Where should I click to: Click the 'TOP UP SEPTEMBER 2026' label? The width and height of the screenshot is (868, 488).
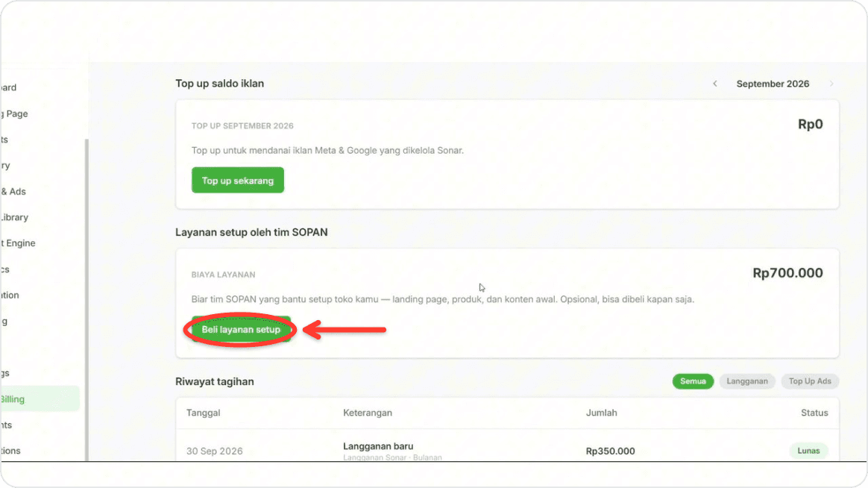click(242, 126)
